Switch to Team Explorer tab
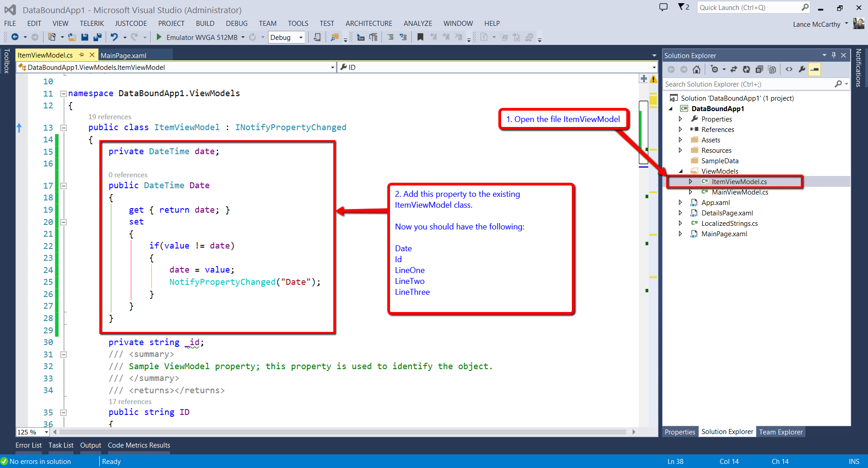The width and height of the screenshot is (868, 468). click(780, 432)
